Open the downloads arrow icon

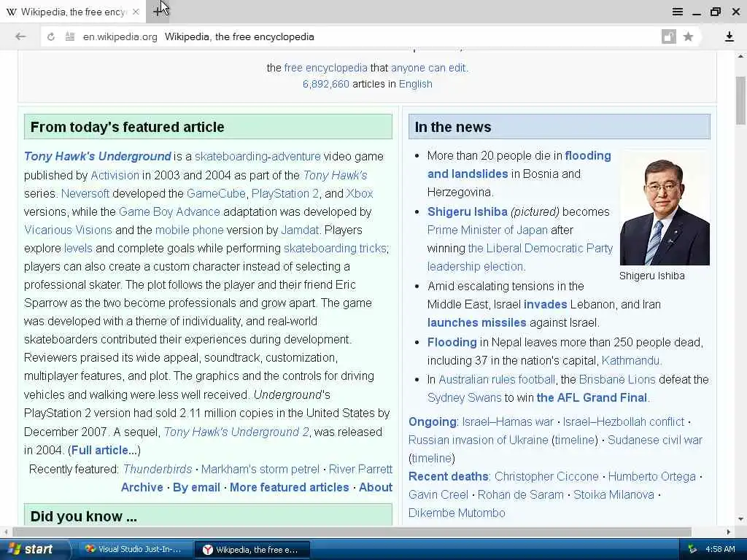[x=729, y=36]
